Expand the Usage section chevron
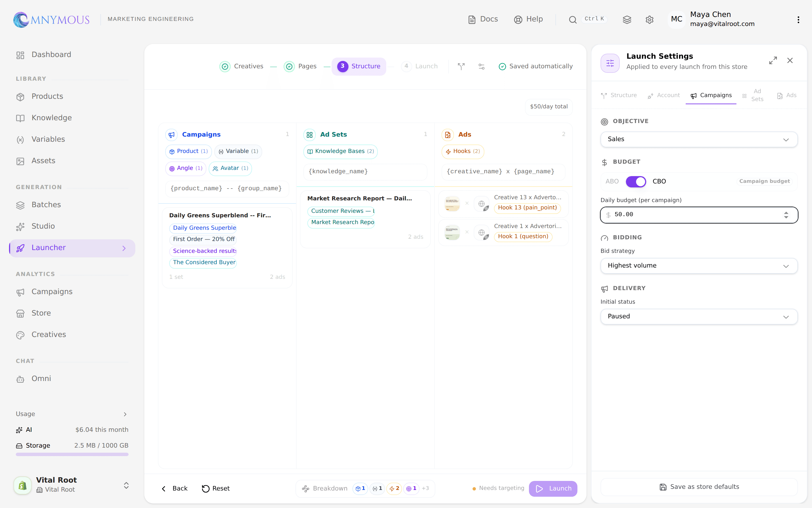 125,414
